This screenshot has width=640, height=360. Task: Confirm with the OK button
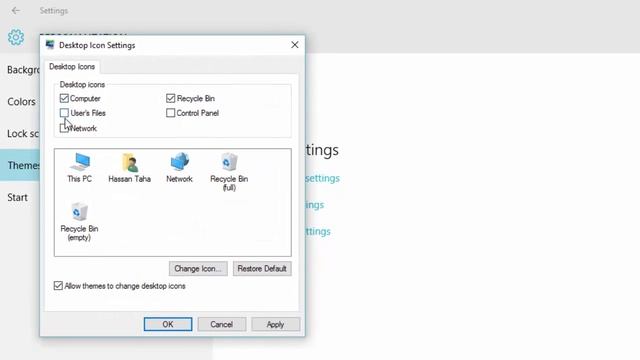tap(168, 324)
